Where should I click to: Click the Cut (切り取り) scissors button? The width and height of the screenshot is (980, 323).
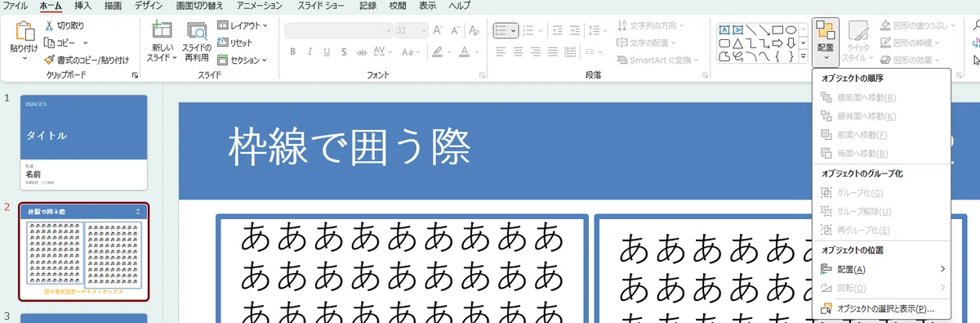click(65, 26)
